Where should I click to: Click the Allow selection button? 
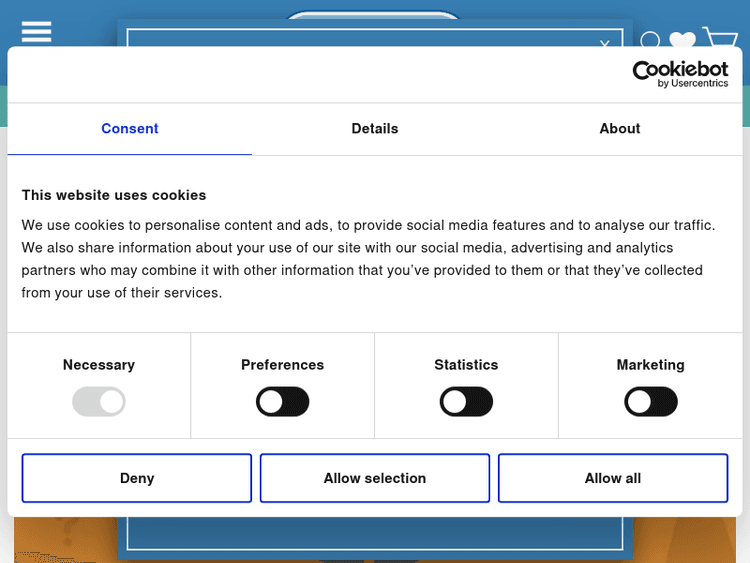375,478
